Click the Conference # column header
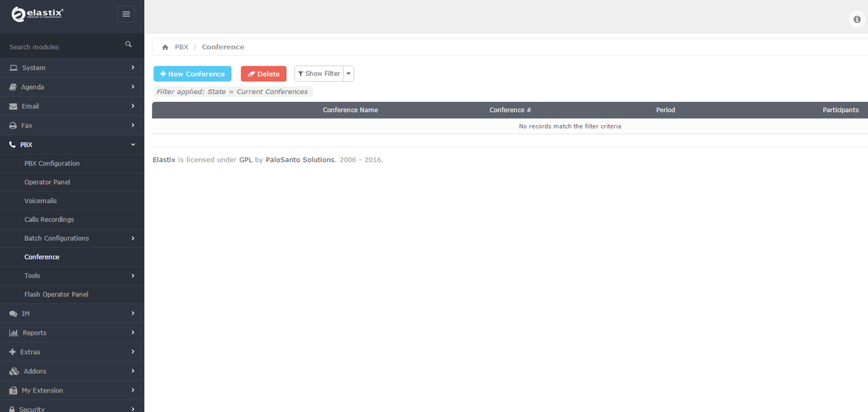The width and height of the screenshot is (868, 412). coord(511,110)
